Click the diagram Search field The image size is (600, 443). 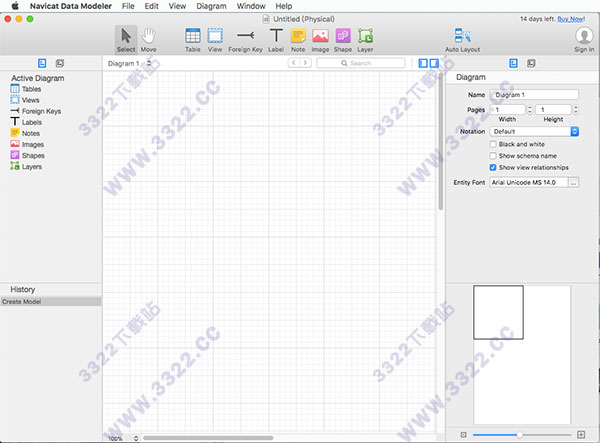(360, 63)
